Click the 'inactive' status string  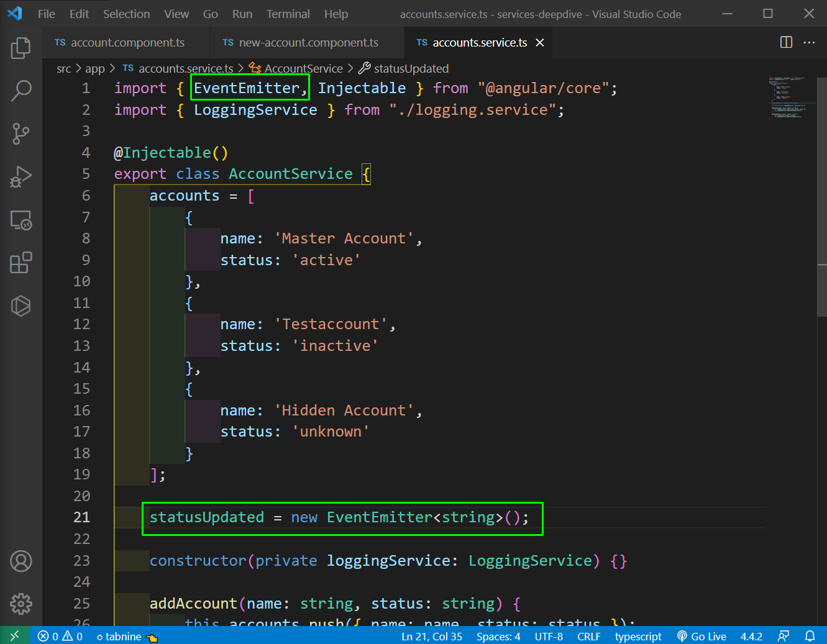(335, 346)
